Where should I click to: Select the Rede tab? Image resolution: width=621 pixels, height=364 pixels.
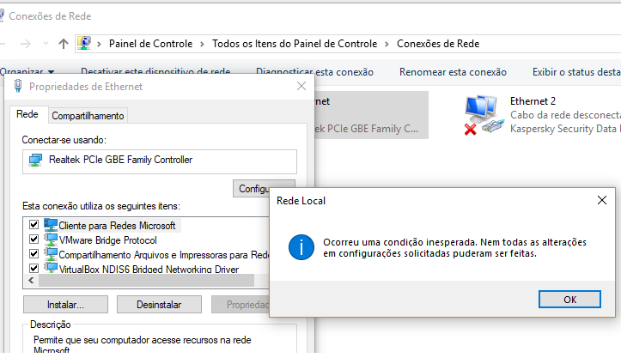(27, 114)
